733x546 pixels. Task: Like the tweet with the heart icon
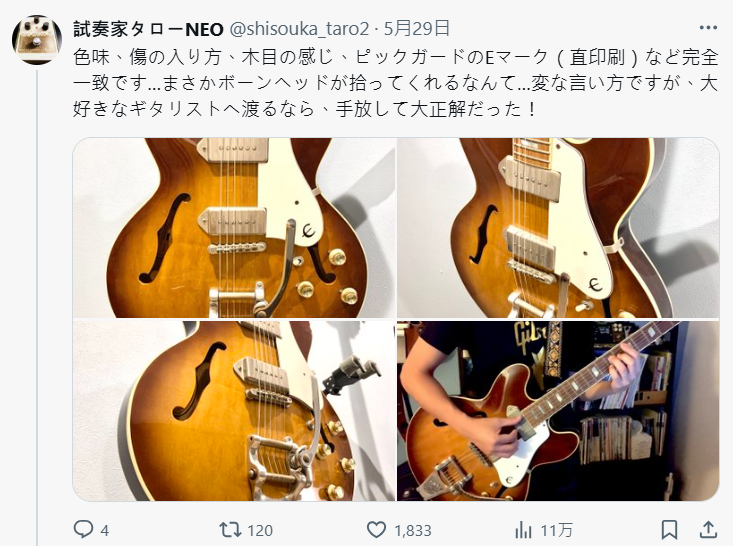(376, 530)
